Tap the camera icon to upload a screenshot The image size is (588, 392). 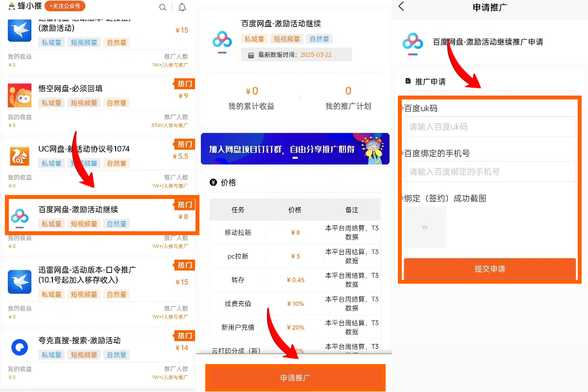point(425,227)
